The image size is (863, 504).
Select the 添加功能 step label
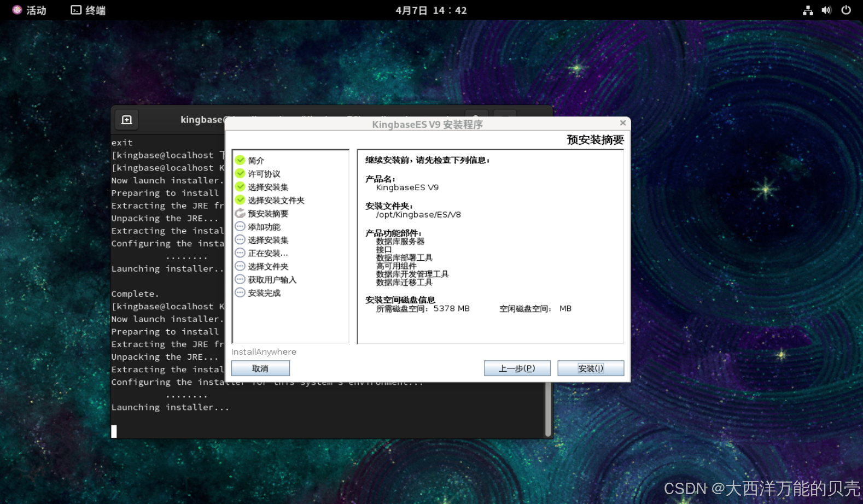(x=264, y=227)
